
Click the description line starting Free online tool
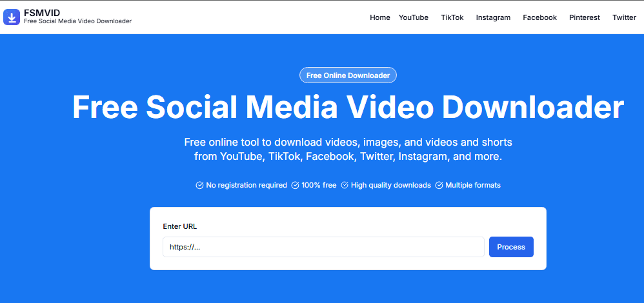click(x=348, y=142)
